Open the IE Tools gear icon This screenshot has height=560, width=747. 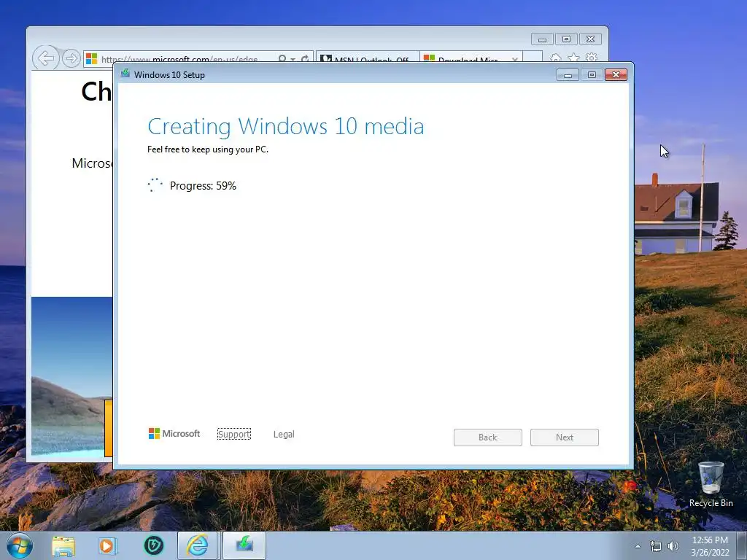tap(592, 58)
